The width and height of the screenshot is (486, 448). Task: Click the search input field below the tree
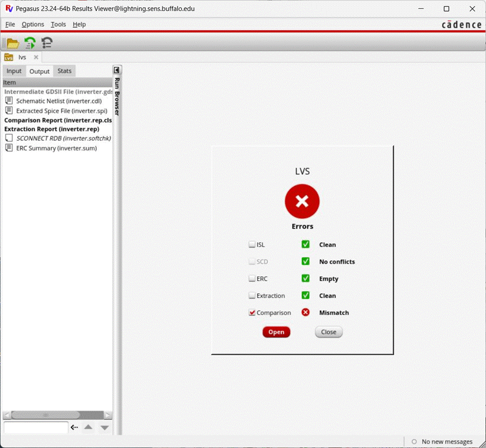tap(35, 427)
